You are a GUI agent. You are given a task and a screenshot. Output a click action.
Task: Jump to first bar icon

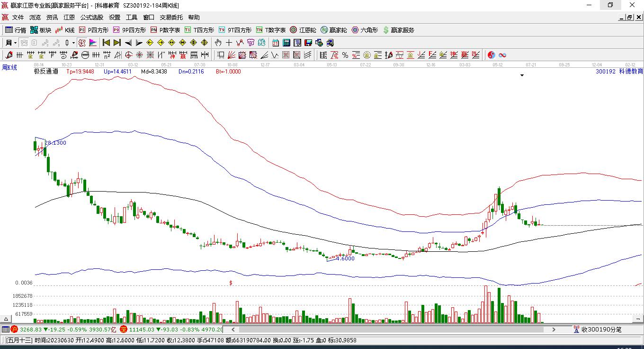[106, 43]
